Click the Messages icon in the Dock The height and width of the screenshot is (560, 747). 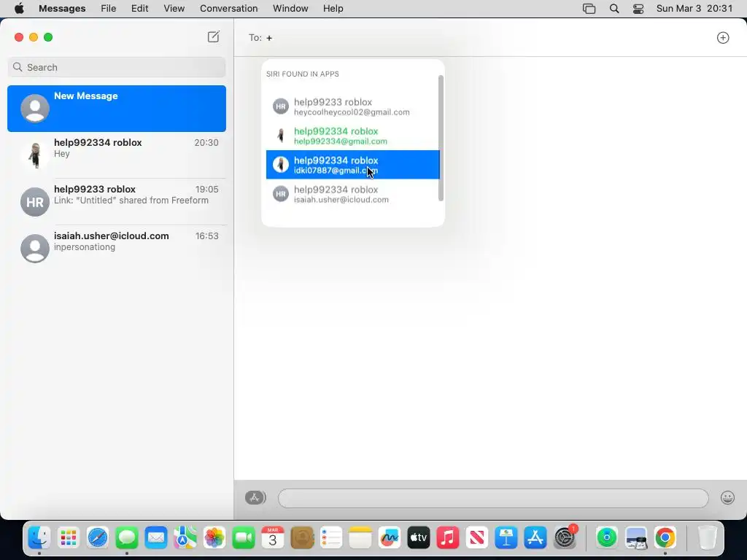127,538
